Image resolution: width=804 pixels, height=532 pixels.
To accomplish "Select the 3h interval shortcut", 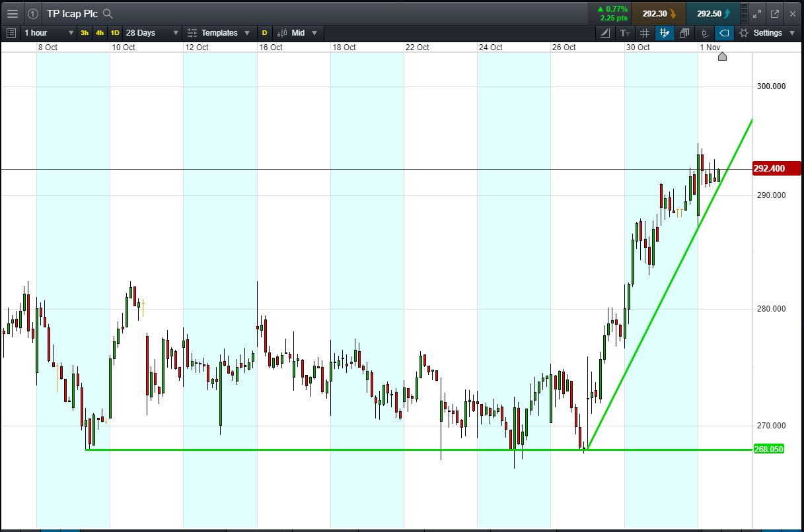I will pos(85,32).
